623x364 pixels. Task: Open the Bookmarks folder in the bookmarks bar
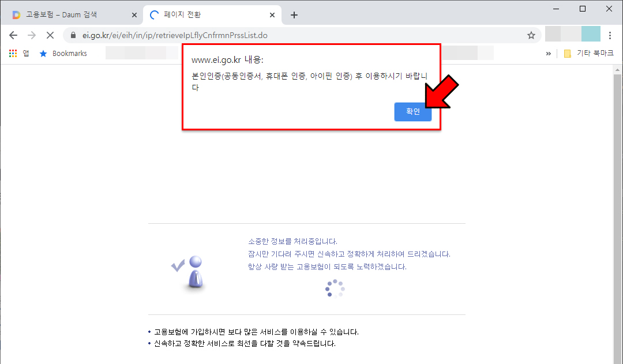(x=63, y=53)
